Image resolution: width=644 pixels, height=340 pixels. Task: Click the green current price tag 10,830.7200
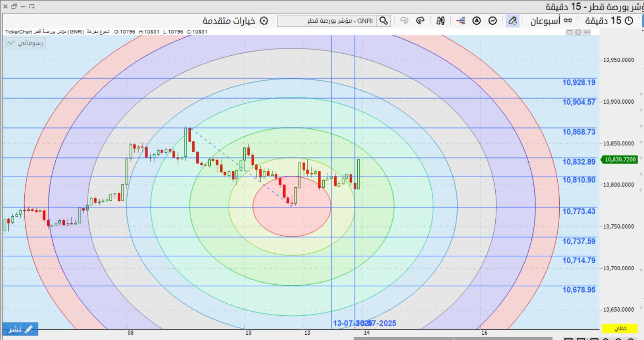pos(620,159)
